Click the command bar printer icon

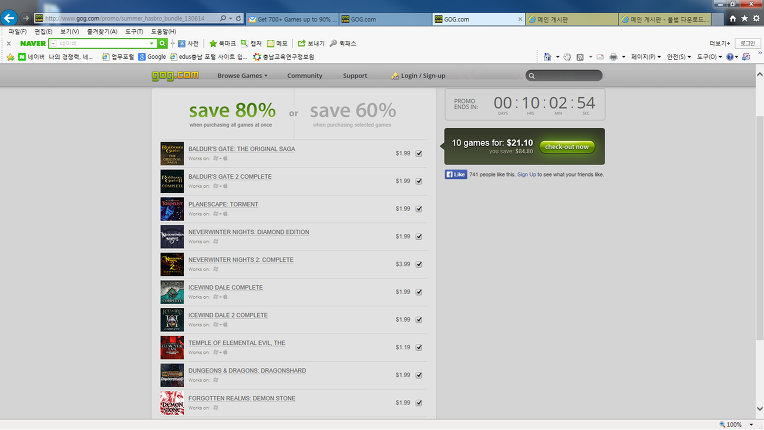click(613, 57)
